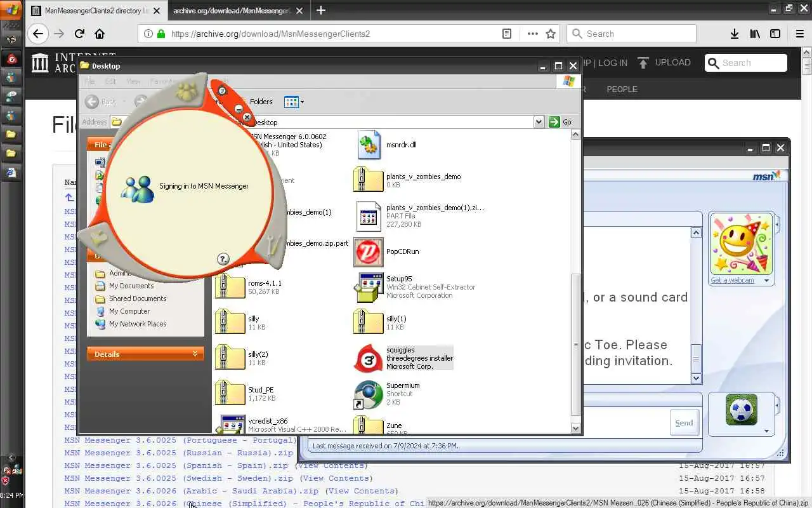Select the Stud_PE zip folder
The height and width of the screenshot is (508, 812).
pyautogui.click(x=230, y=393)
